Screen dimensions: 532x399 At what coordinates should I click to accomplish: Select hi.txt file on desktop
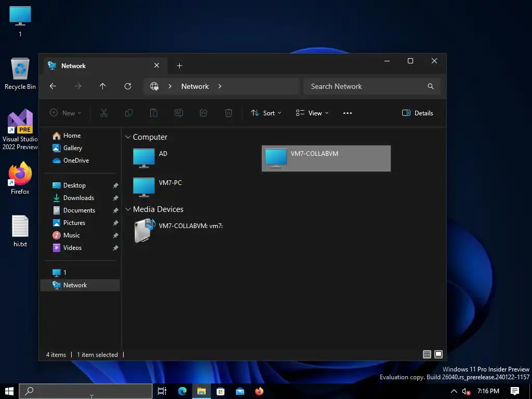tap(20, 231)
